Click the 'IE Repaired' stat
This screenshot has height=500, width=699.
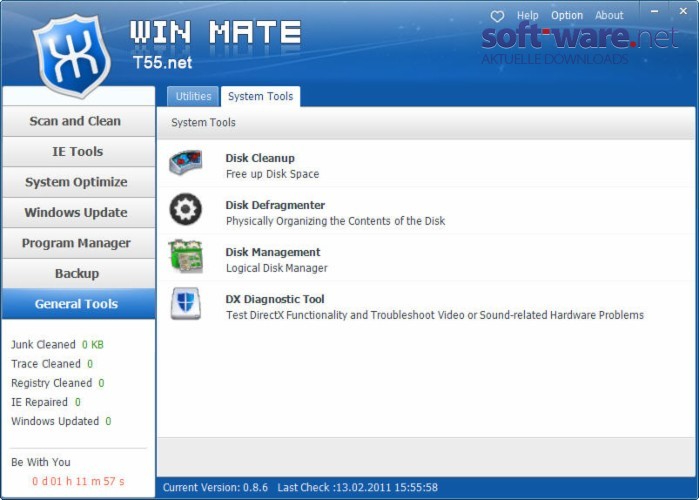[x=46, y=402]
